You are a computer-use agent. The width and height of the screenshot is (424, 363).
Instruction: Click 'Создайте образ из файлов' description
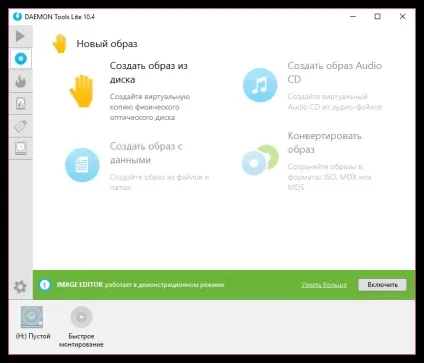click(x=159, y=182)
